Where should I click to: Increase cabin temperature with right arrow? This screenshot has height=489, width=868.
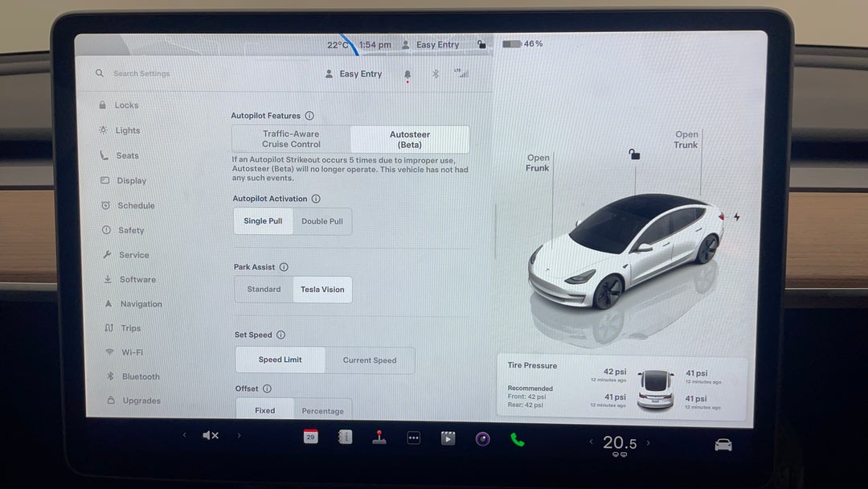point(649,442)
